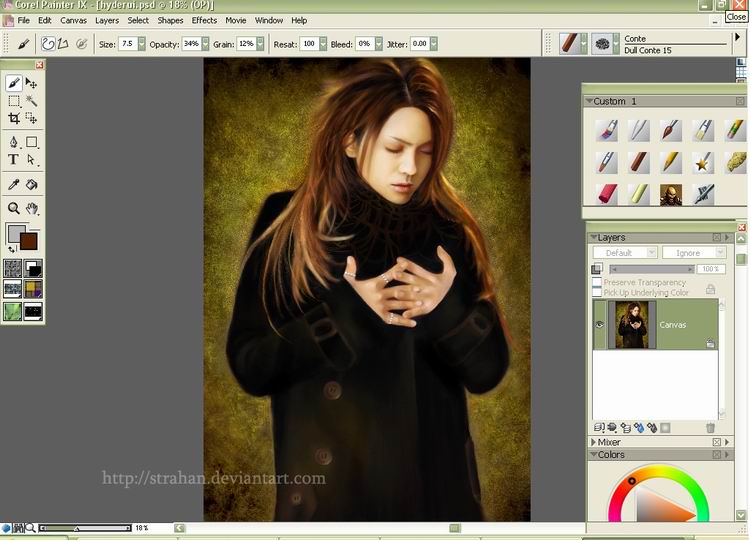Open the File menu
750x540 pixels.
(23, 21)
